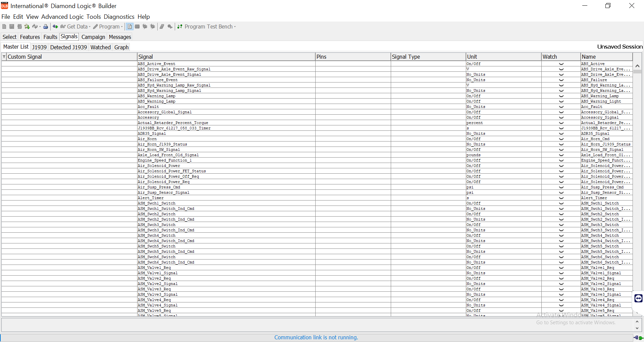
Task: Switch to the J1939 tab
Action: [39, 47]
